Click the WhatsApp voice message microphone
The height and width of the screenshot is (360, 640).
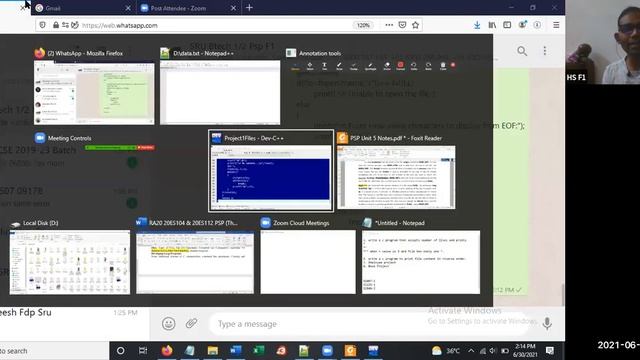point(547,324)
